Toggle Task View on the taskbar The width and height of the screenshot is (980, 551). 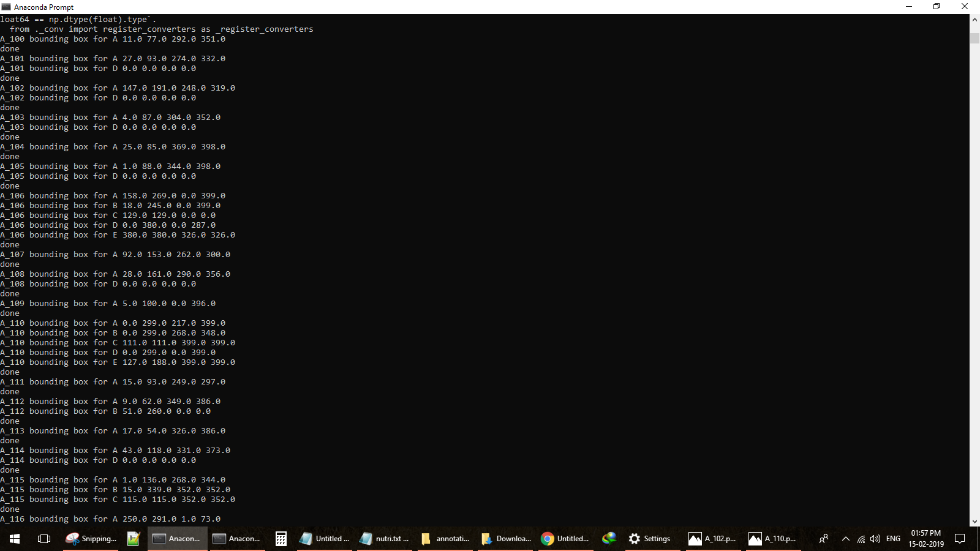[43, 539]
